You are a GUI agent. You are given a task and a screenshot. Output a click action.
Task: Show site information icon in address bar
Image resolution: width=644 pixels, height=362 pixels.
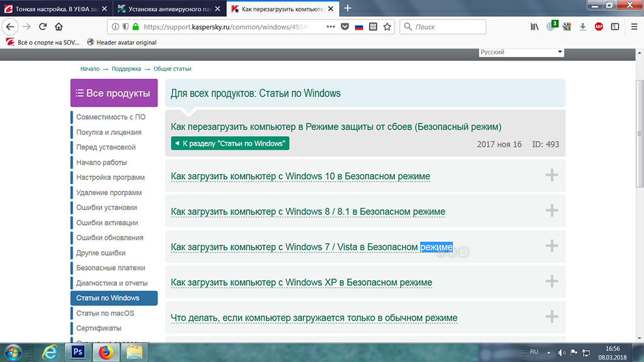point(115,27)
